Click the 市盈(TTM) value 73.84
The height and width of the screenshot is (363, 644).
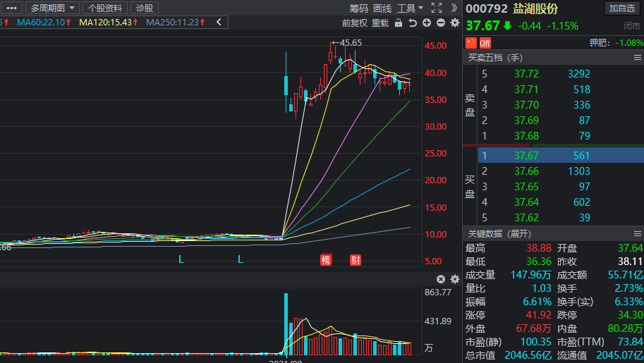point(631,342)
